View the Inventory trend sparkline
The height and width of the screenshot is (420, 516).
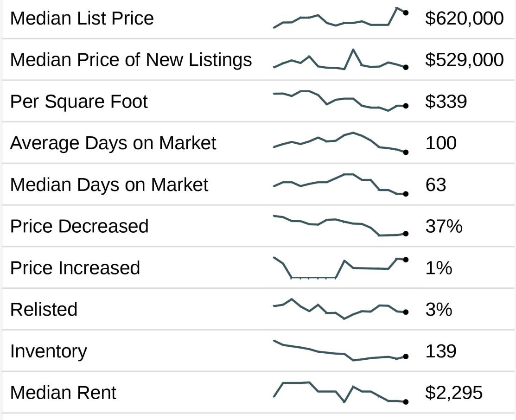tap(340, 351)
